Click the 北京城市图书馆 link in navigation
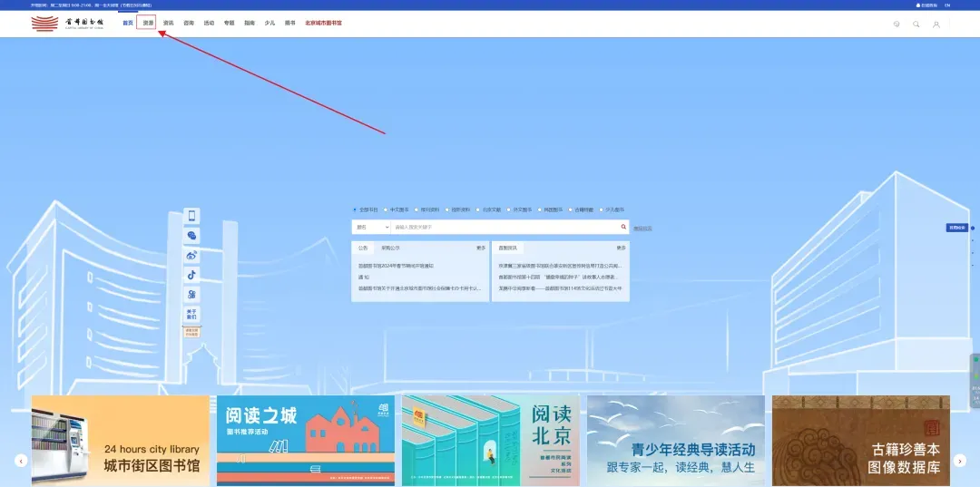Viewport: 980px width, 487px height. pyautogui.click(x=323, y=23)
